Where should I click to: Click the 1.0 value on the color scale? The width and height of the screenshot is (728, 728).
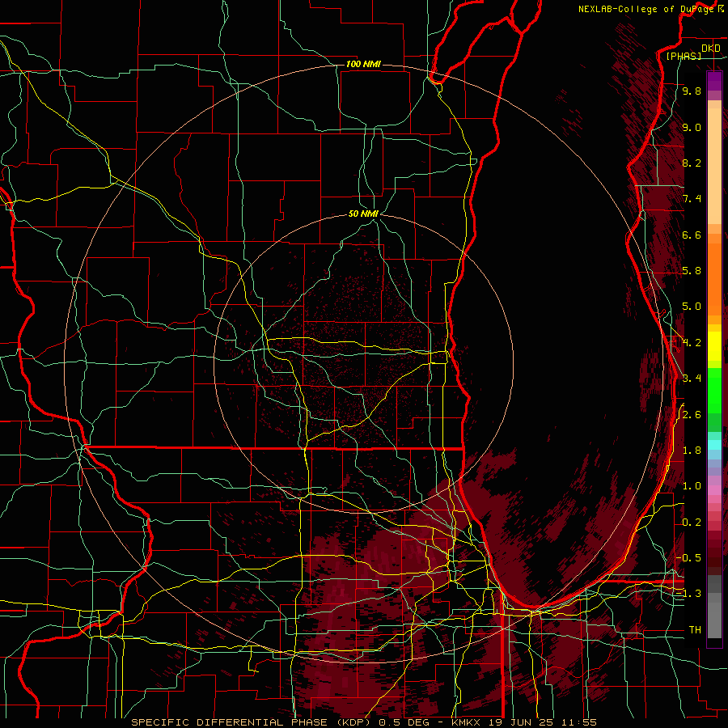[692, 486]
